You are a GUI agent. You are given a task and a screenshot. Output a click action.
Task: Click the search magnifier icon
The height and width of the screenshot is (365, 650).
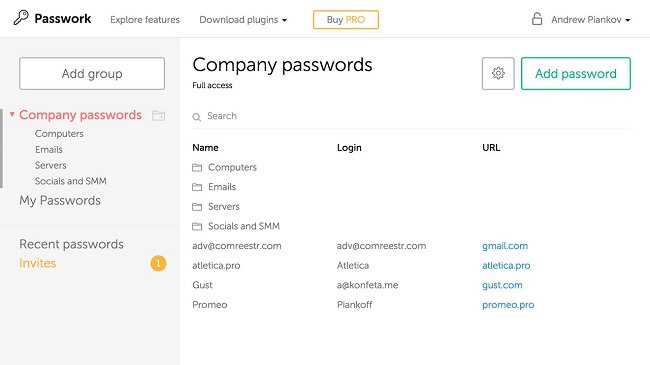point(196,117)
